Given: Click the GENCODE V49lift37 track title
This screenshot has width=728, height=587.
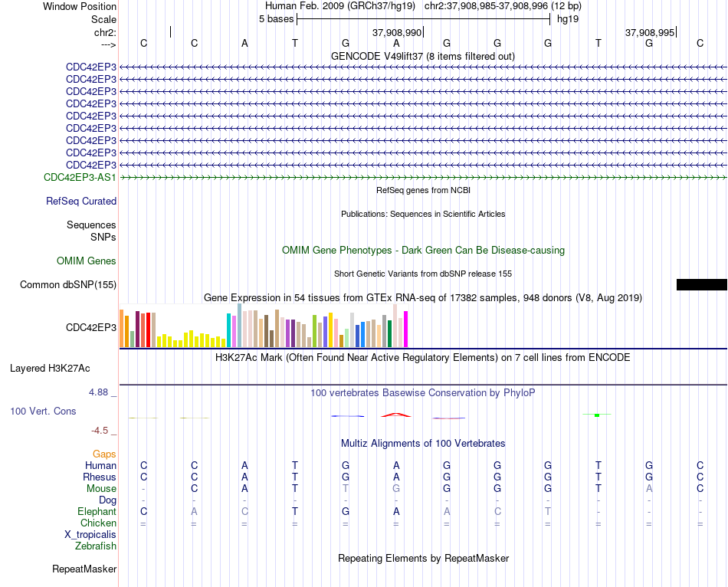Looking at the screenshot, I should (x=423, y=56).
